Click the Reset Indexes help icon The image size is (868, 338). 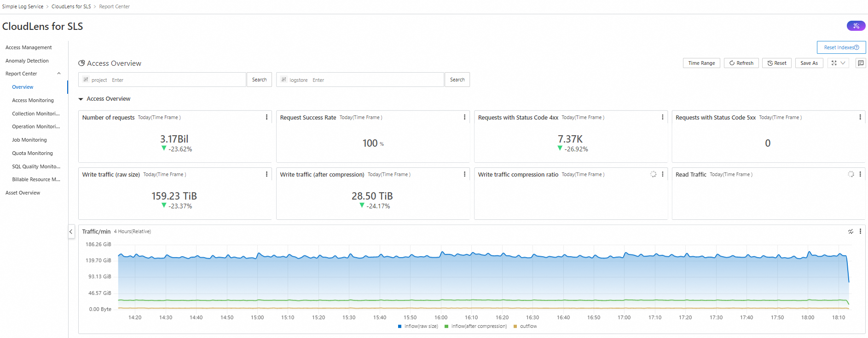point(856,47)
